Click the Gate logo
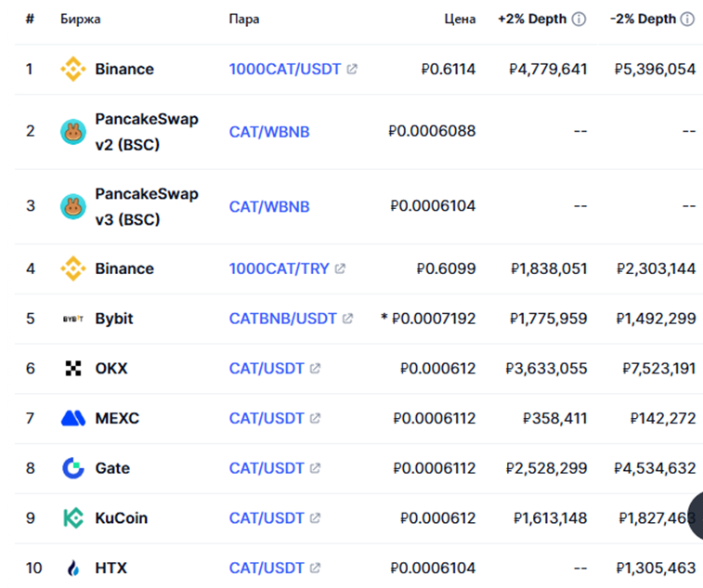Image resolution: width=703 pixels, height=588 pixels. click(x=73, y=468)
